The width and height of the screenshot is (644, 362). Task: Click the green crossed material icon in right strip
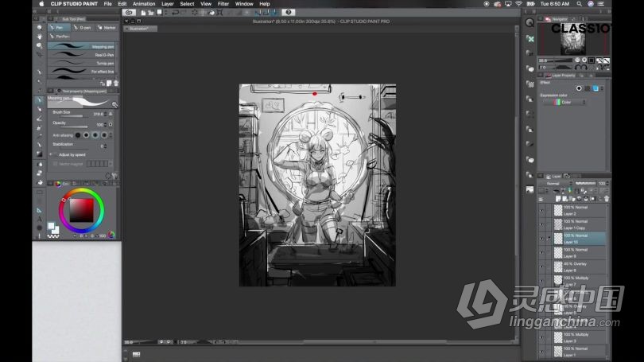coord(530,39)
